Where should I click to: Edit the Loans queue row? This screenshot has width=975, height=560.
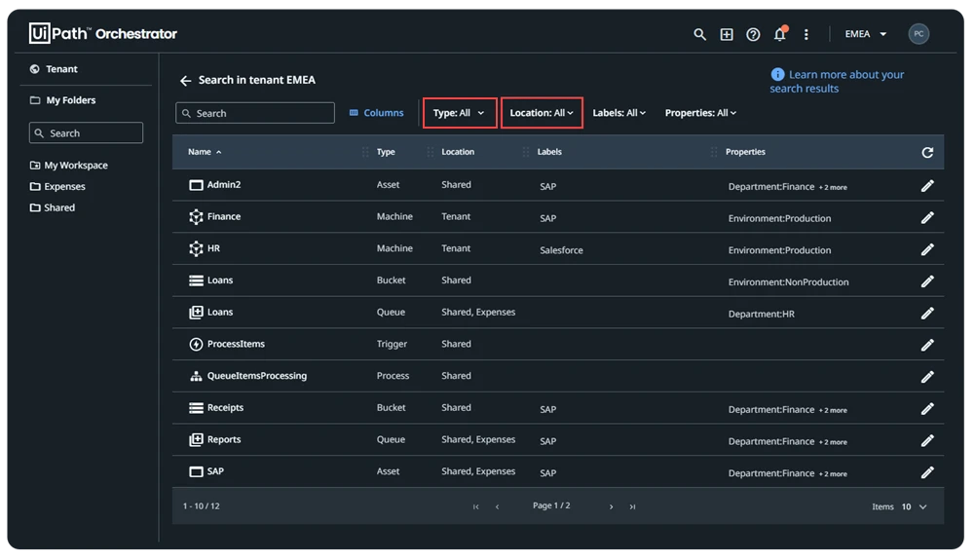(x=927, y=314)
